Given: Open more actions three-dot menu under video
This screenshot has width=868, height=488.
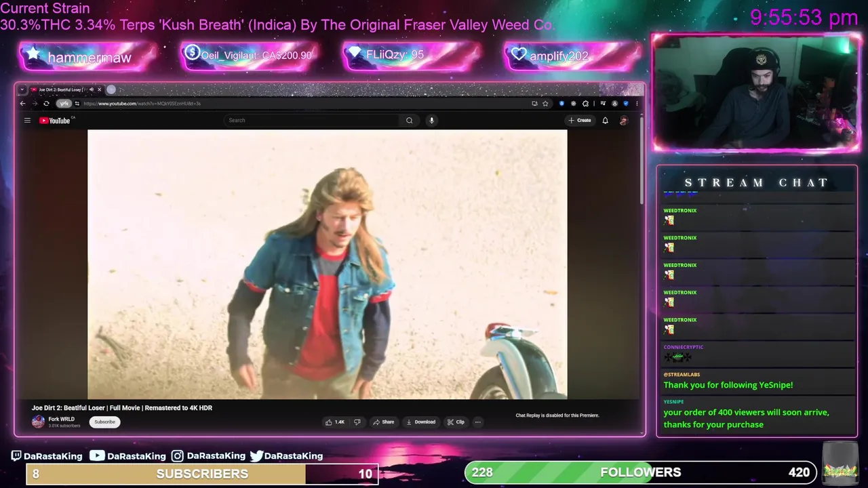Looking at the screenshot, I should [477, 422].
